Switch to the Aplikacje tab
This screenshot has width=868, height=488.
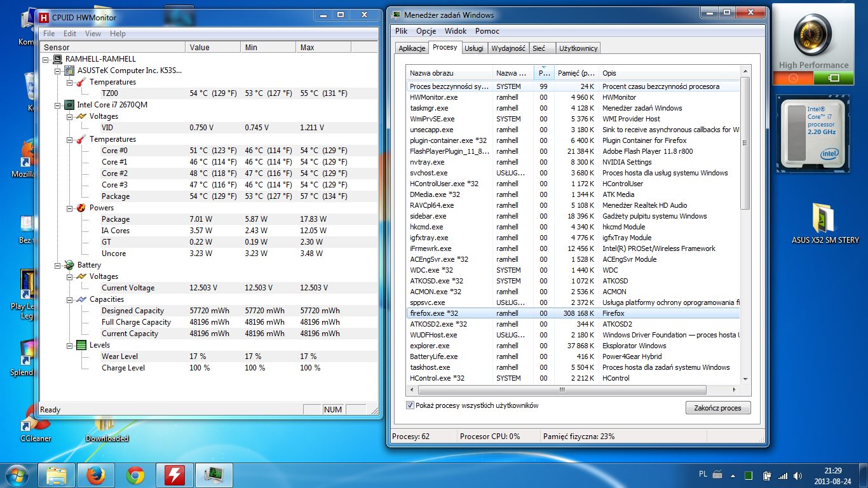click(x=411, y=48)
